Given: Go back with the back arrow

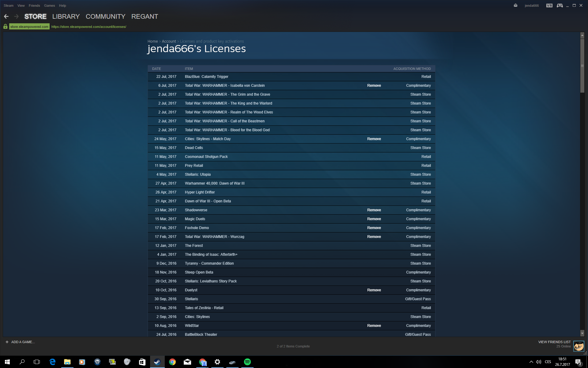Looking at the screenshot, I should [6, 17].
